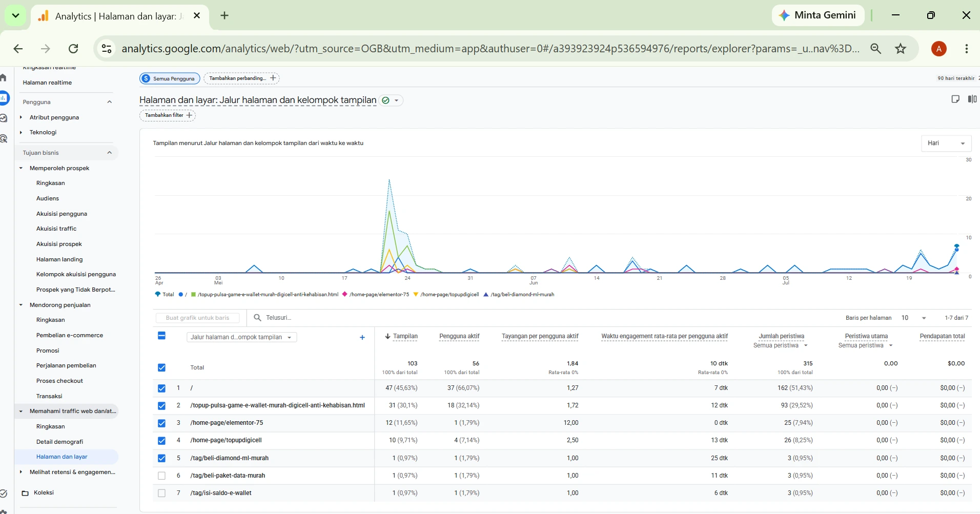Click the Tambahkan filter button

tap(168, 115)
